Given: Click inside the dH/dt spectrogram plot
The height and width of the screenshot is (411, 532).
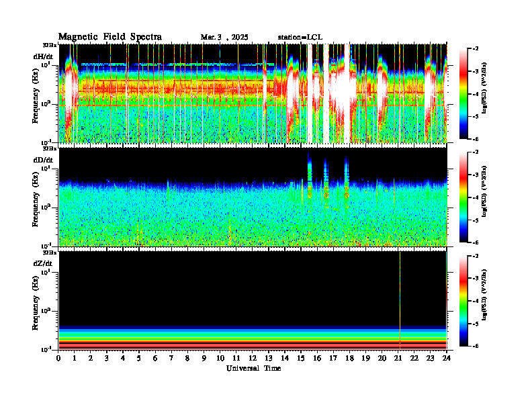Looking at the screenshot, I should 253,93.
